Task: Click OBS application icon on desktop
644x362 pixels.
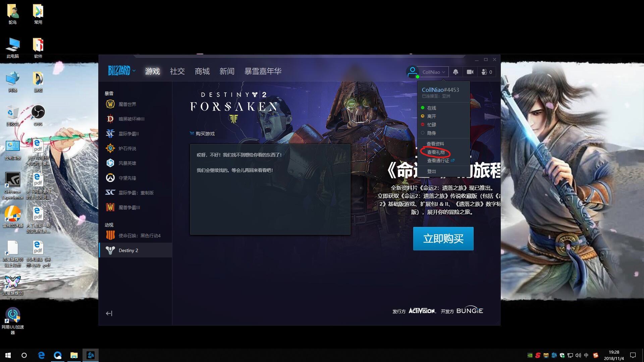Action: tap(38, 113)
